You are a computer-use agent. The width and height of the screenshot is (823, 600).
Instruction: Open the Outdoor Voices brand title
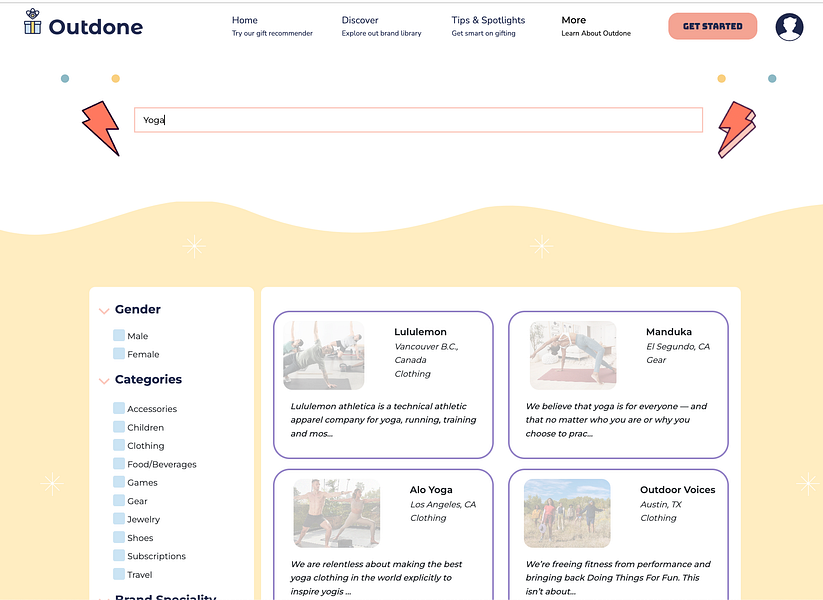[678, 490]
